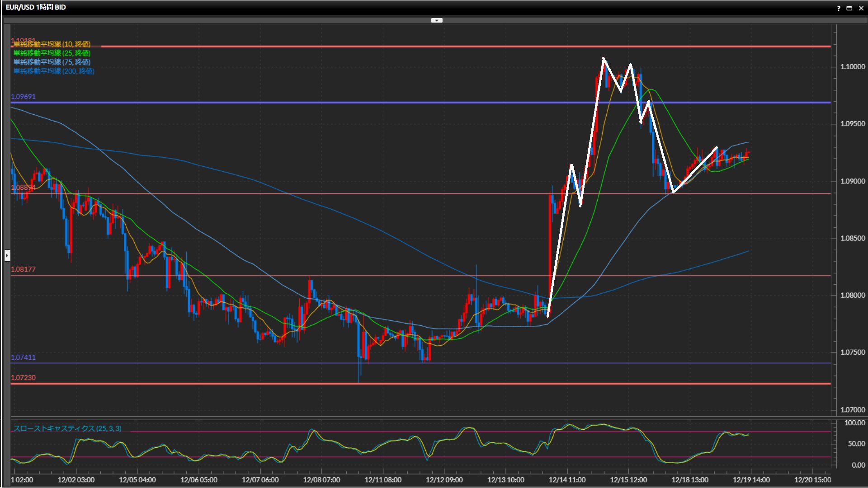Click the 12/19 14:00 time axis label

tap(751, 480)
